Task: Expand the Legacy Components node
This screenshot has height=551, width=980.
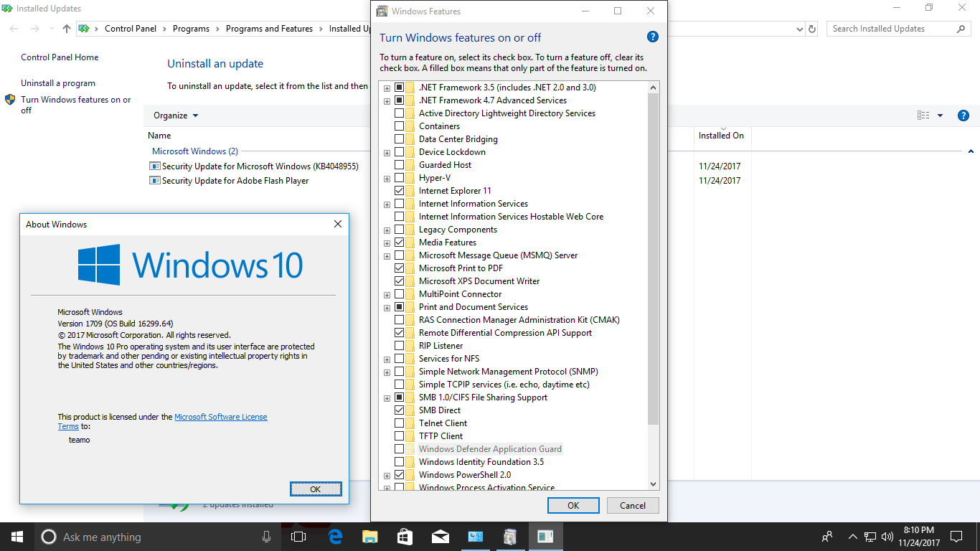Action: pyautogui.click(x=387, y=230)
